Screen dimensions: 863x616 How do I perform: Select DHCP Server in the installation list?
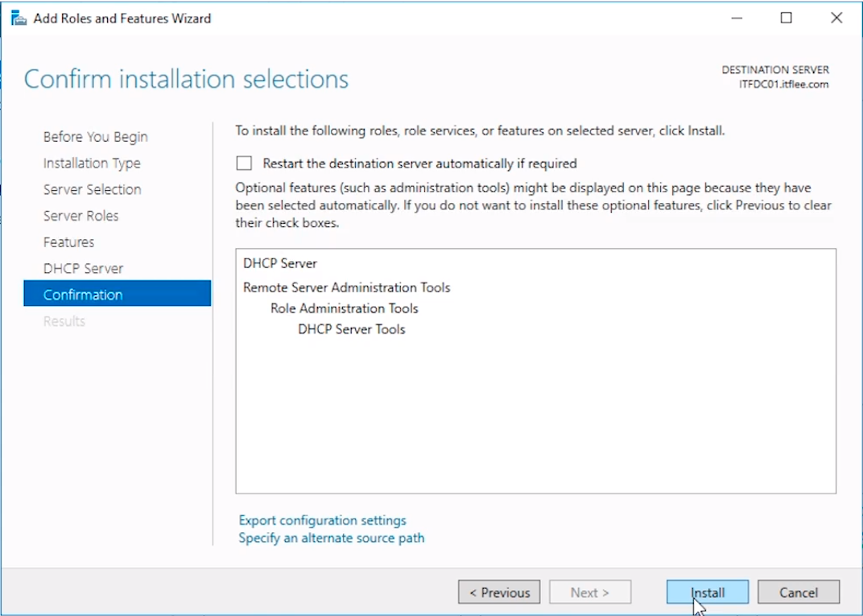(280, 263)
